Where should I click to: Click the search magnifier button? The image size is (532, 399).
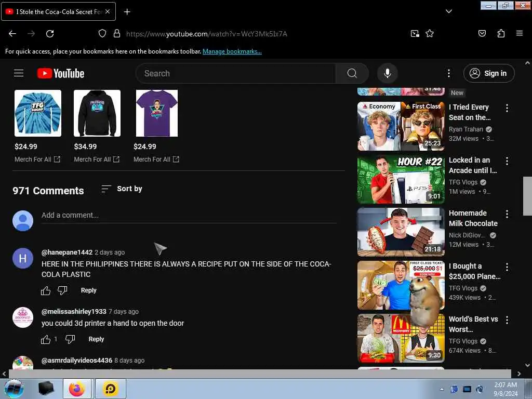[352, 73]
